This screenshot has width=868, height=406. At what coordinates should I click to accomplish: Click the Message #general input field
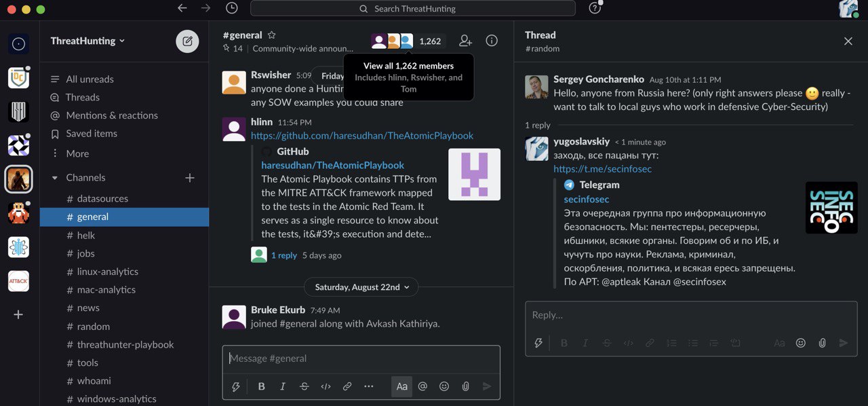361,358
